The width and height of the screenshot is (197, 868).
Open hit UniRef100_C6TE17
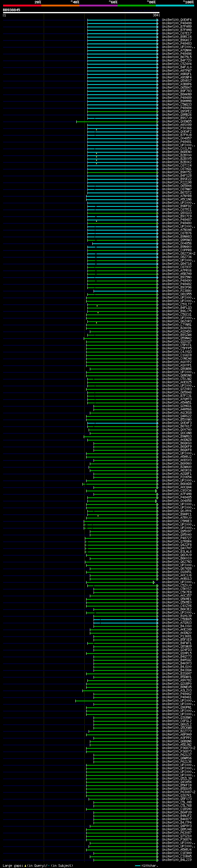pyautogui.click(x=177, y=33)
